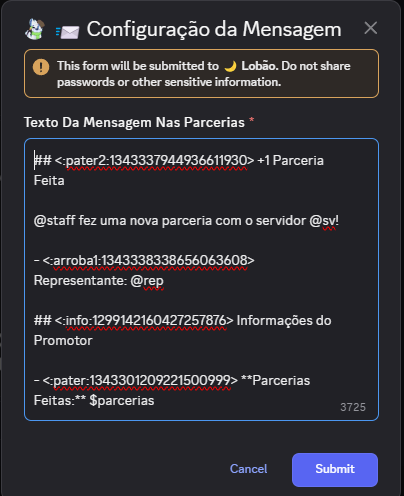Viewport: 404px width, 496px height.
Task: Click the envelope emoji beside the title
Action: pyautogui.click(x=68, y=32)
